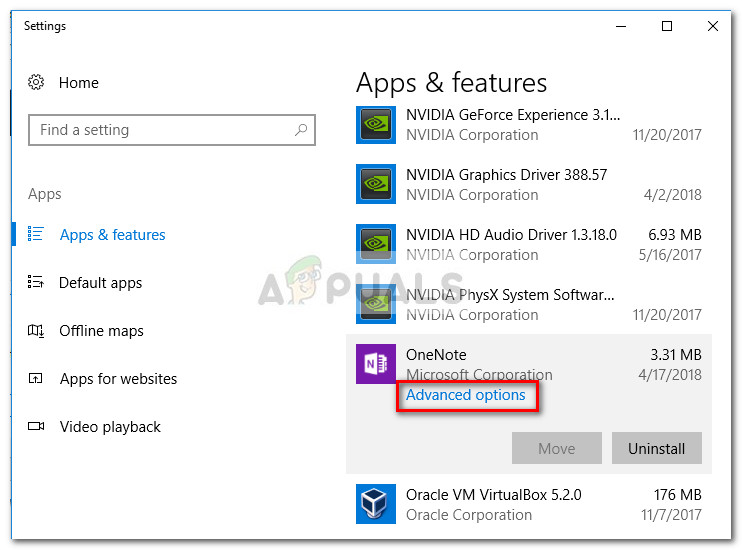Click Uninstall button for OneNote

tap(656, 448)
